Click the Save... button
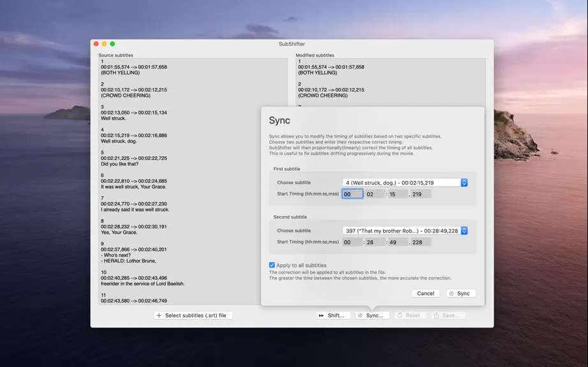The height and width of the screenshot is (367, 588). (x=448, y=315)
